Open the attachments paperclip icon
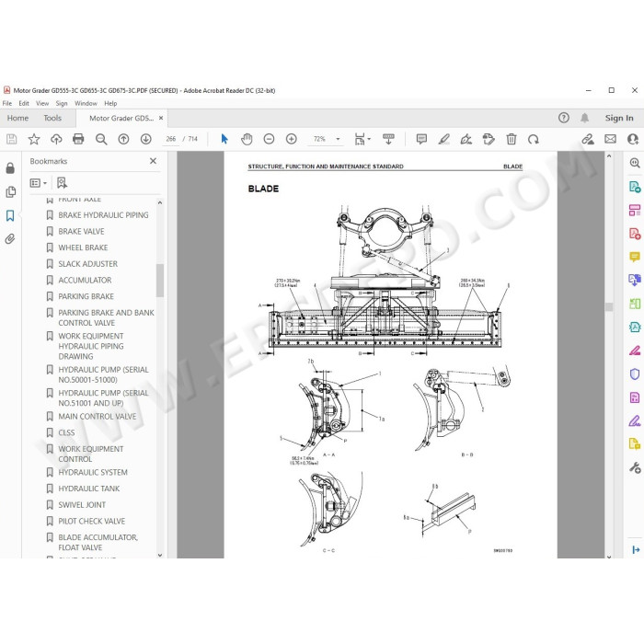The image size is (644, 644). point(10,238)
